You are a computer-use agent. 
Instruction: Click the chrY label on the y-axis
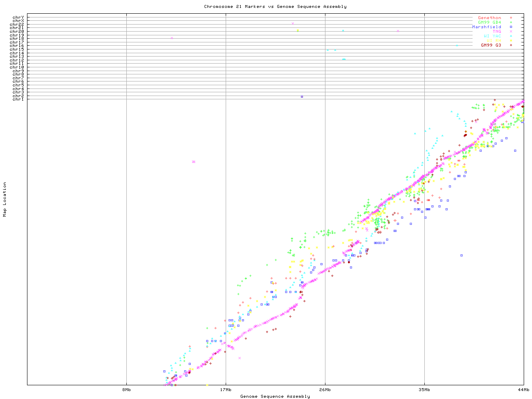click(18, 17)
